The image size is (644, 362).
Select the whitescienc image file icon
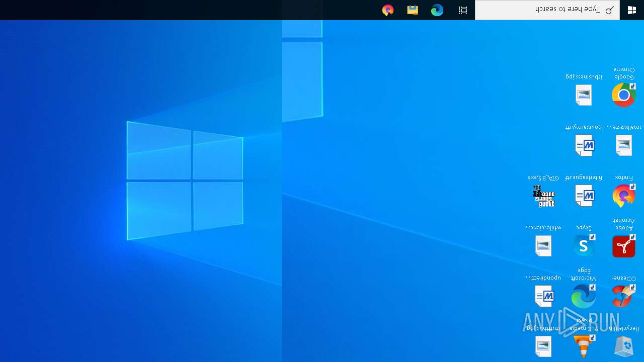coord(543,245)
